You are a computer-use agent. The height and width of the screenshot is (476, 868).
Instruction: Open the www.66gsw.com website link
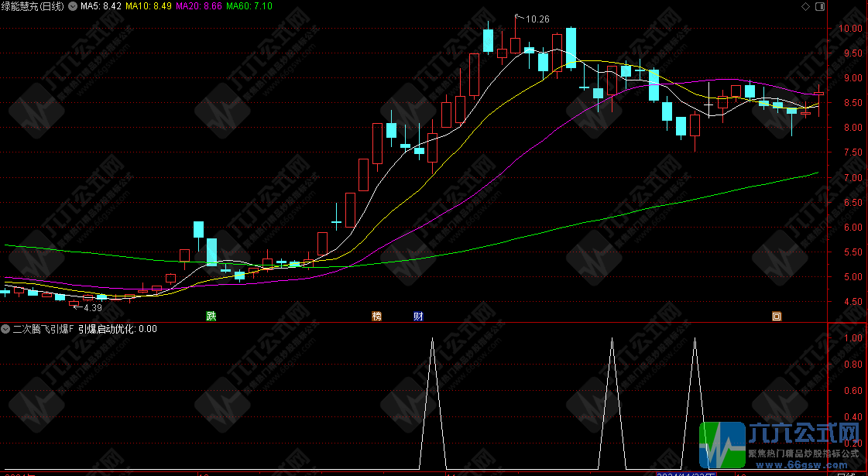804,467
